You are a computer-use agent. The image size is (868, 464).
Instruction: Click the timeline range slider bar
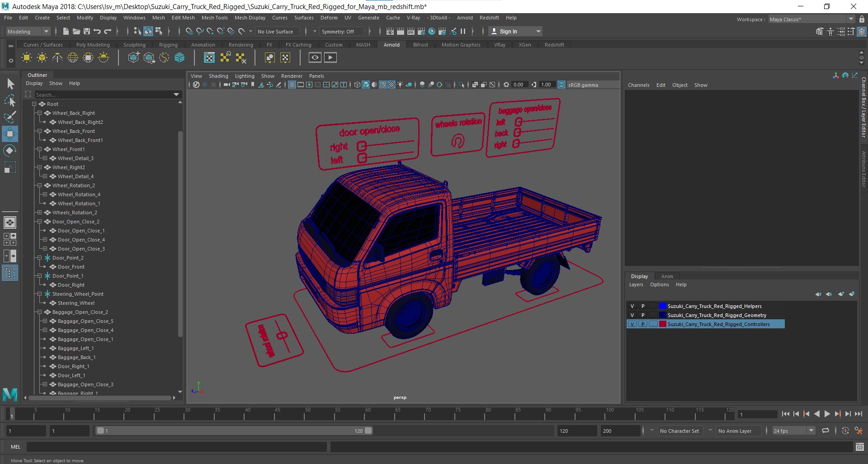pyautogui.click(x=234, y=431)
